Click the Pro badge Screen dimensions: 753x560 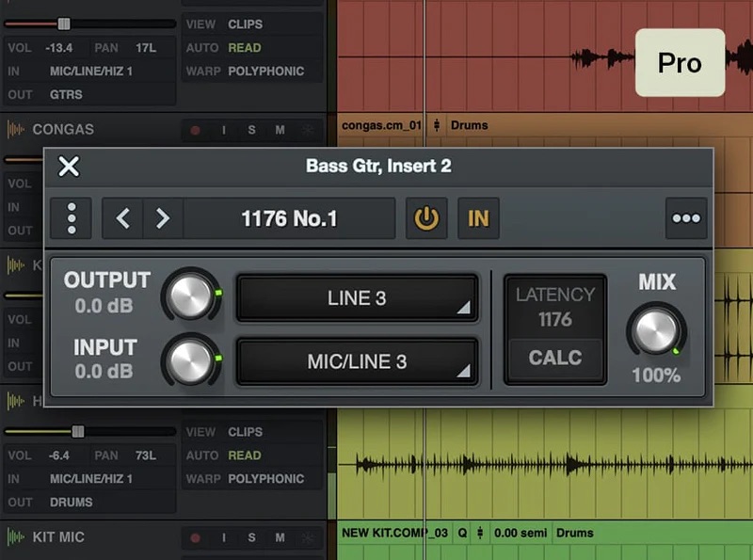coord(680,62)
